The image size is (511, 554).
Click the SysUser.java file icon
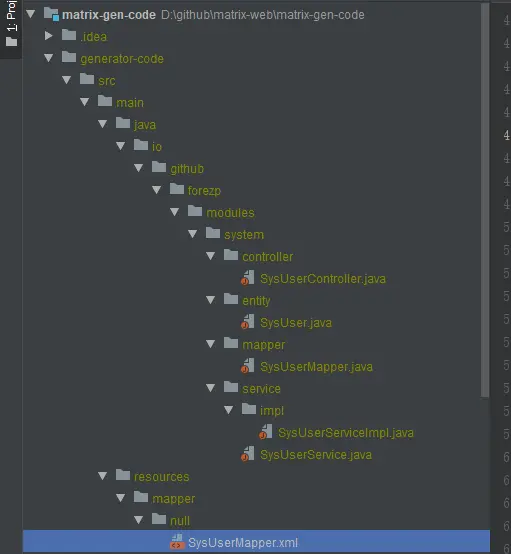coord(248,322)
